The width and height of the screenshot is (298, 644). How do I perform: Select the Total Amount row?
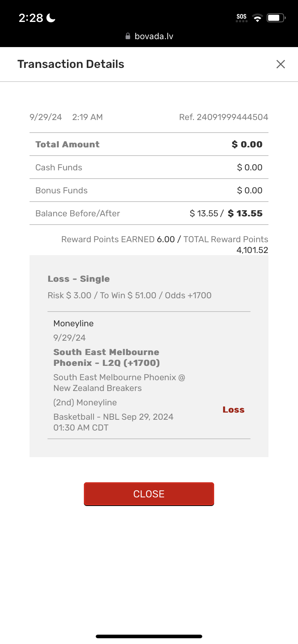[149, 144]
